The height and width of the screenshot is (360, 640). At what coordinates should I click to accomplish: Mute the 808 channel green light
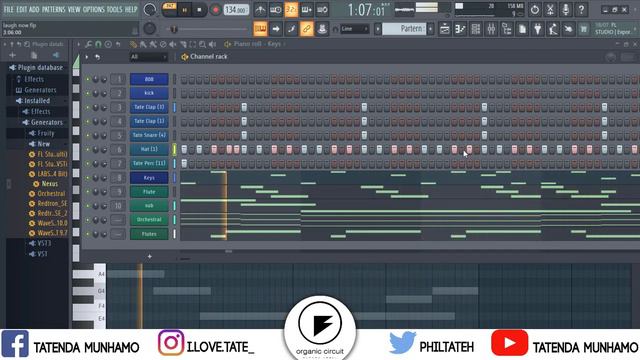pyautogui.click(x=87, y=80)
